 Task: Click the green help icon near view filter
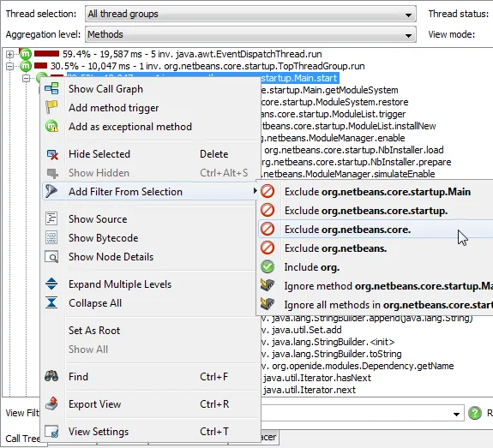[x=475, y=413]
